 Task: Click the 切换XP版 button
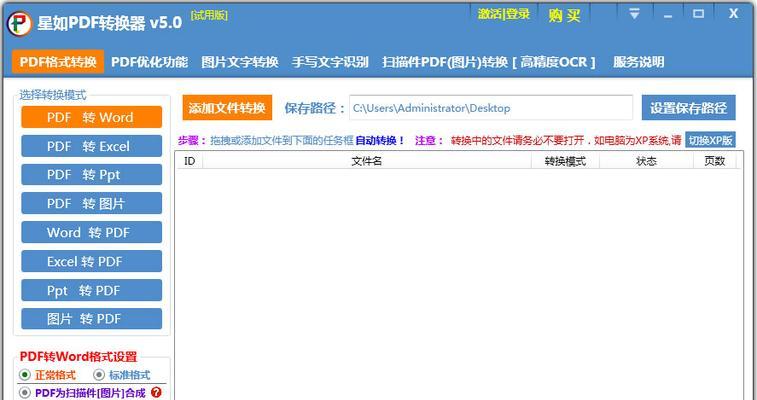point(710,140)
